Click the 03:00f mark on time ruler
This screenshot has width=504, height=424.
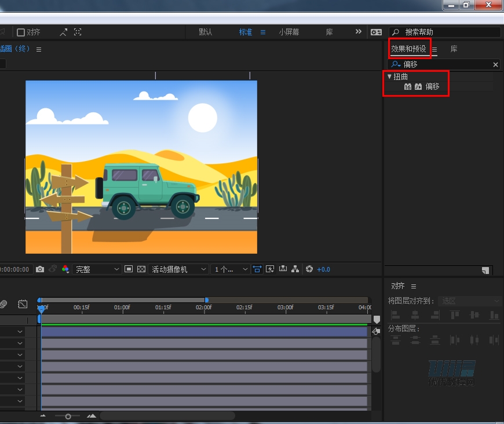285,308
